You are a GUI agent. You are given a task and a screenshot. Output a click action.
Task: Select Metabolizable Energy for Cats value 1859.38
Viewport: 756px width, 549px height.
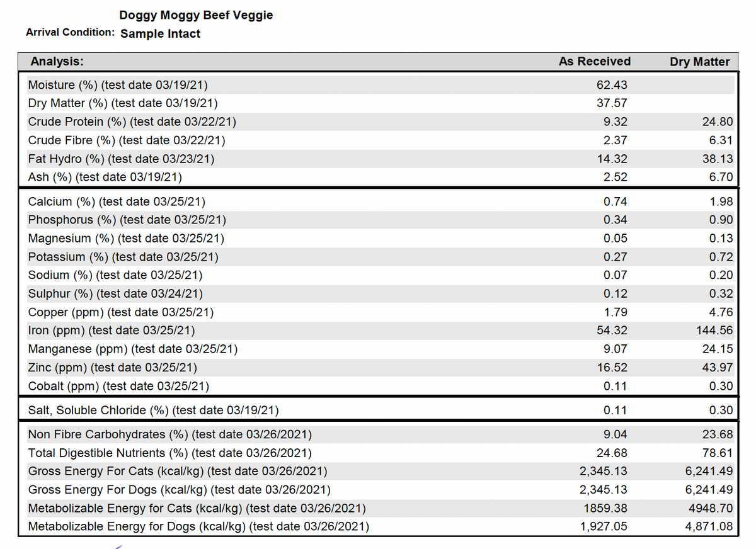(606, 508)
